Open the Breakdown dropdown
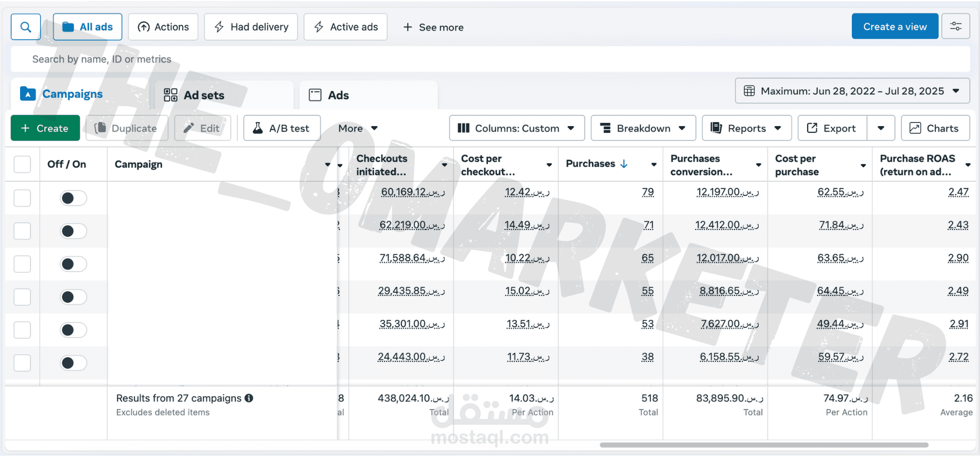Viewport: 980px width, 457px height. tap(643, 128)
